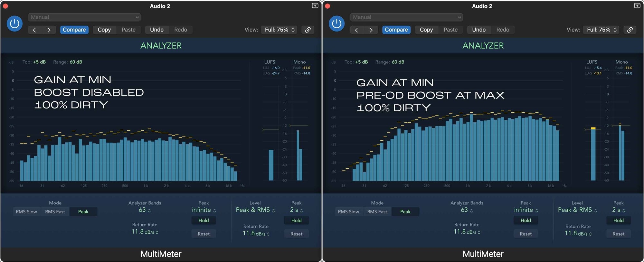This screenshot has width=644, height=262.
Task: Click LU-I -16.0 readout in left window
Action: (x=271, y=68)
